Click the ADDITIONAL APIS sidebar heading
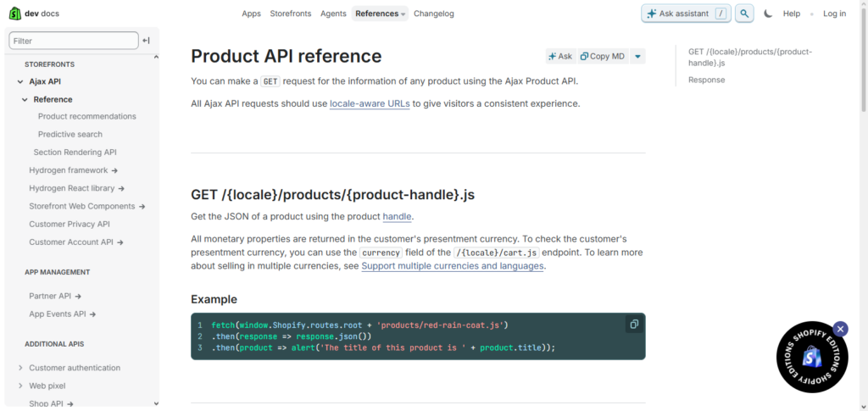 [x=54, y=344]
